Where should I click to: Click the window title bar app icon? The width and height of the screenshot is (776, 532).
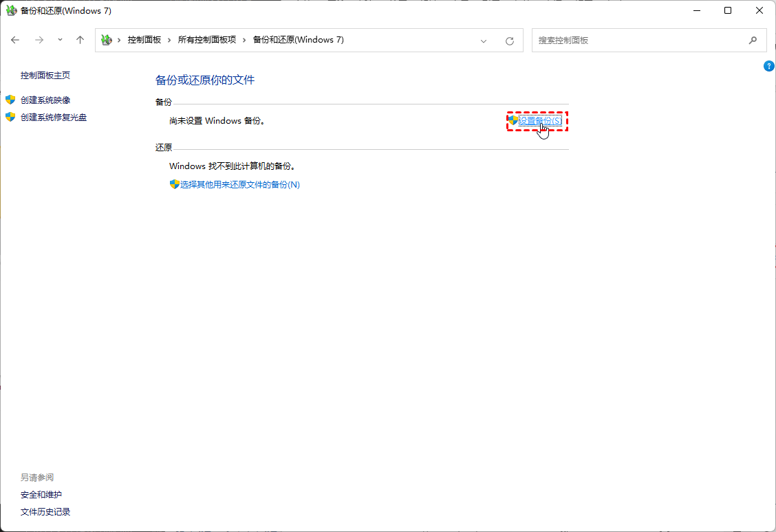pyautogui.click(x=12, y=11)
